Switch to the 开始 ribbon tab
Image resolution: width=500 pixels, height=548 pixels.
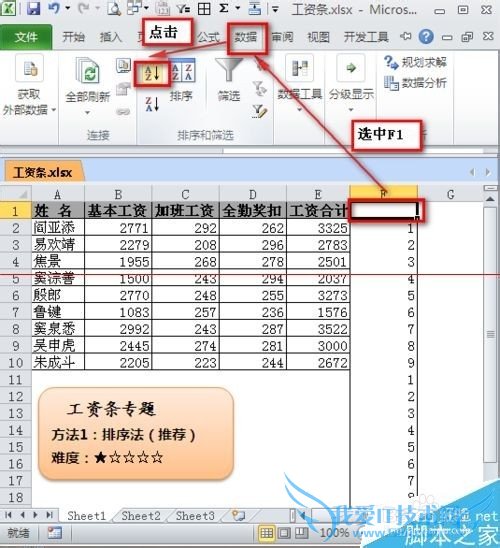(x=73, y=37)
